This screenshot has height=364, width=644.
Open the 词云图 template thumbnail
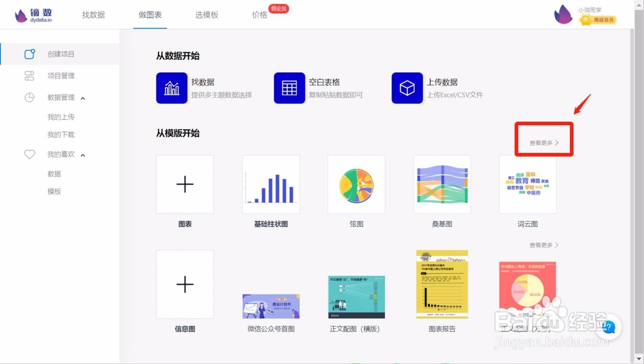528,184
